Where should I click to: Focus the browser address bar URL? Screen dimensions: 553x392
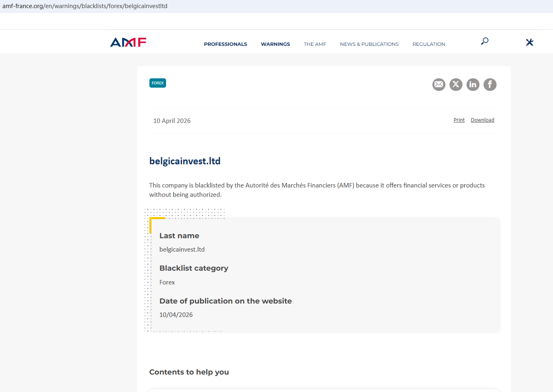coord(85,6)
